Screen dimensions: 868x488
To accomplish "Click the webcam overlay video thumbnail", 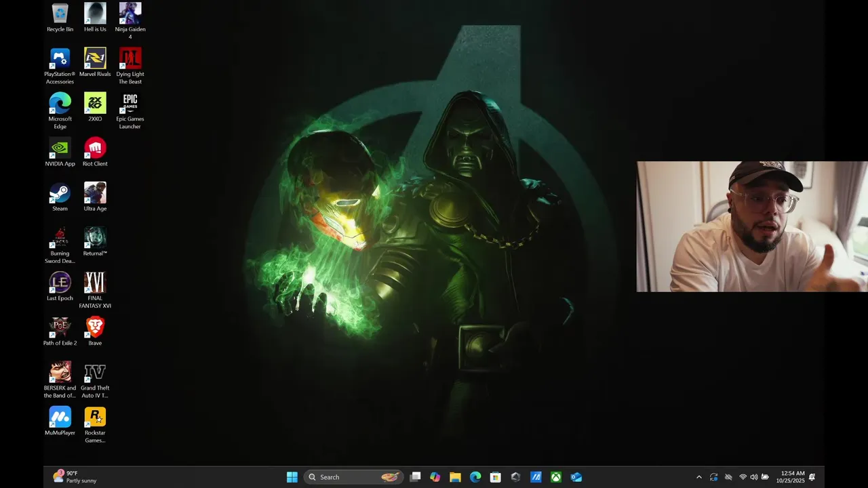I will coord(752,226).
